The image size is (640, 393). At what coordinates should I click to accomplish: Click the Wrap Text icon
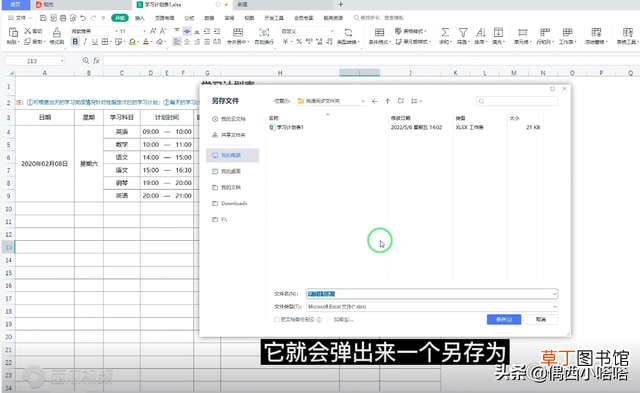point(264,33)
